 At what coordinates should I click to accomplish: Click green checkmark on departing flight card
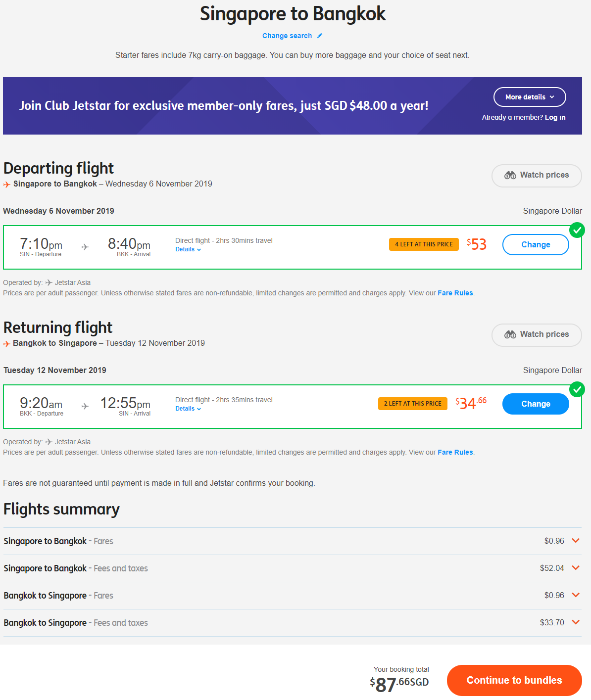577,230
